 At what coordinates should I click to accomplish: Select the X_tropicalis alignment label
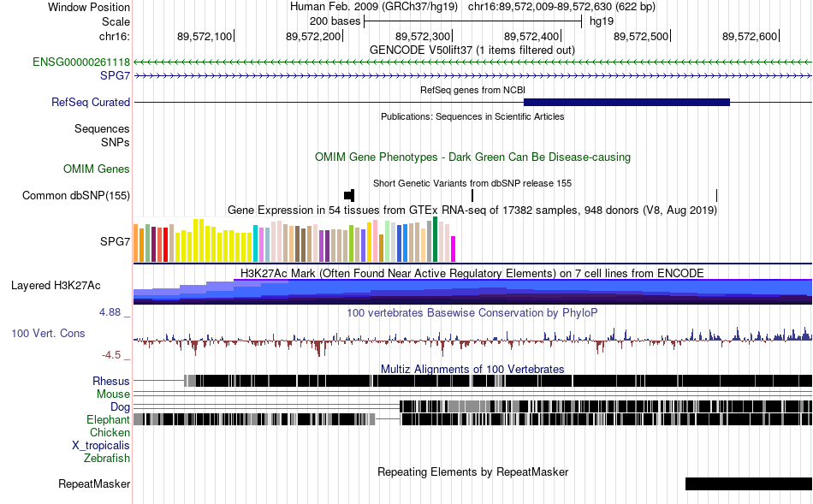point(101,446)
